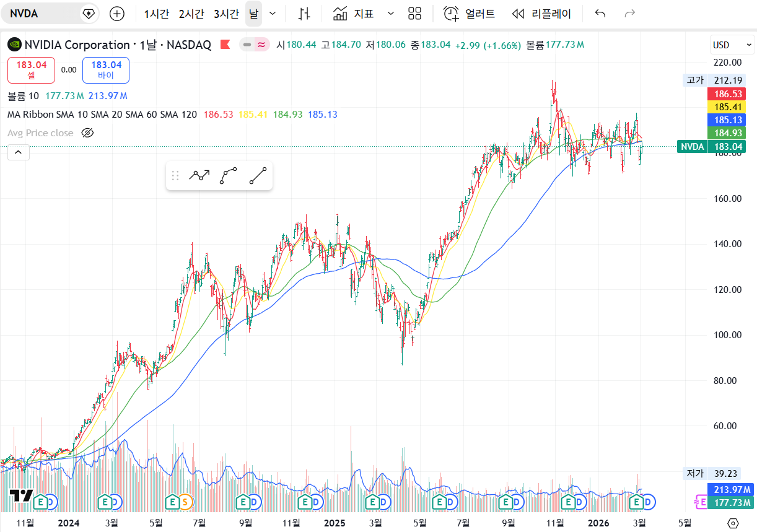Toggle the pink ≈ pill icon
Viewport: 757px width, 532px height.
pyautogui.click(x=261, y=45)
